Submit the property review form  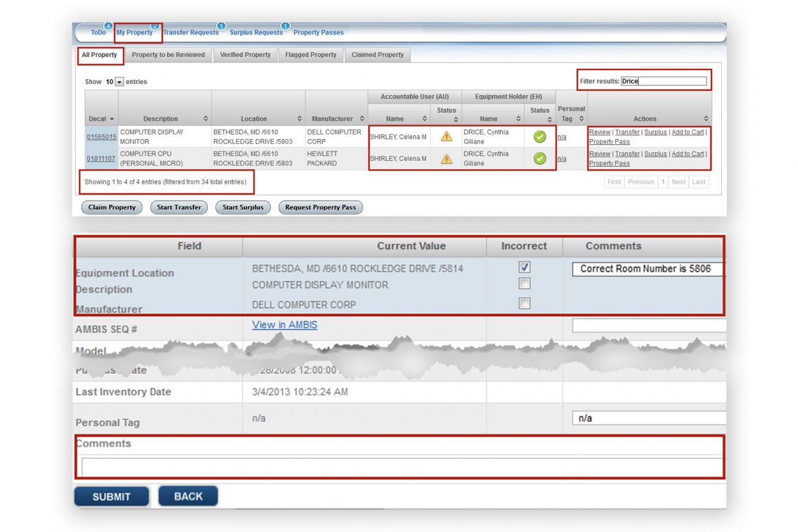111,496
